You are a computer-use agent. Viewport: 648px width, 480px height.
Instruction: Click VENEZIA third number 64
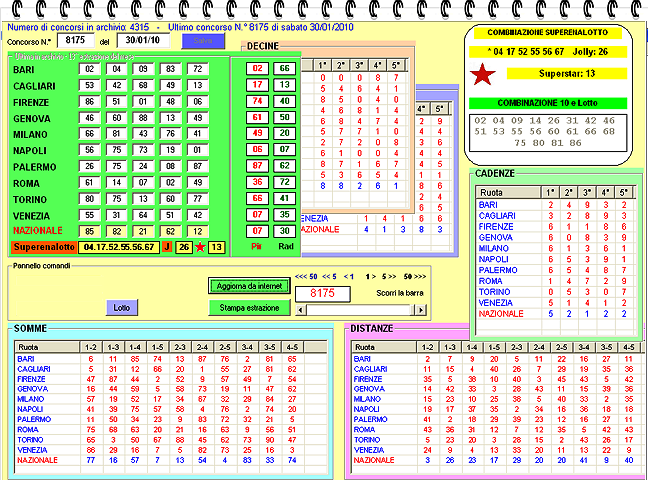coord(143,215)
